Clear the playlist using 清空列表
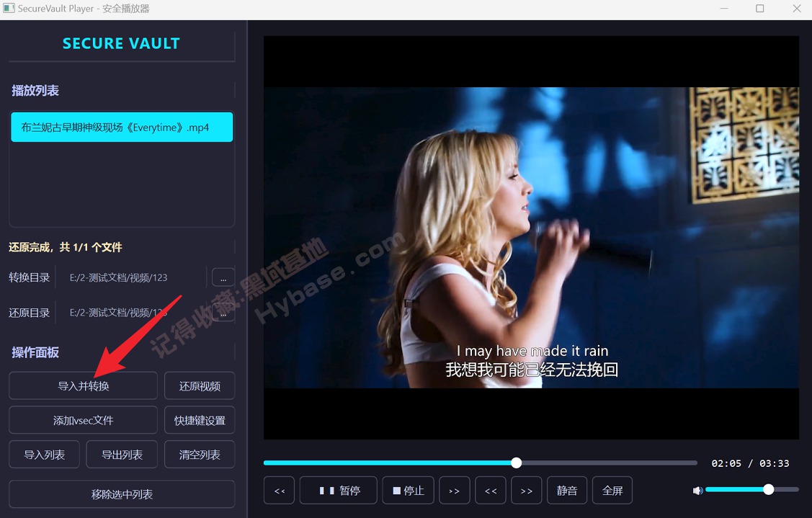This screenshot has height=518, width=812. tap(200, 454)
